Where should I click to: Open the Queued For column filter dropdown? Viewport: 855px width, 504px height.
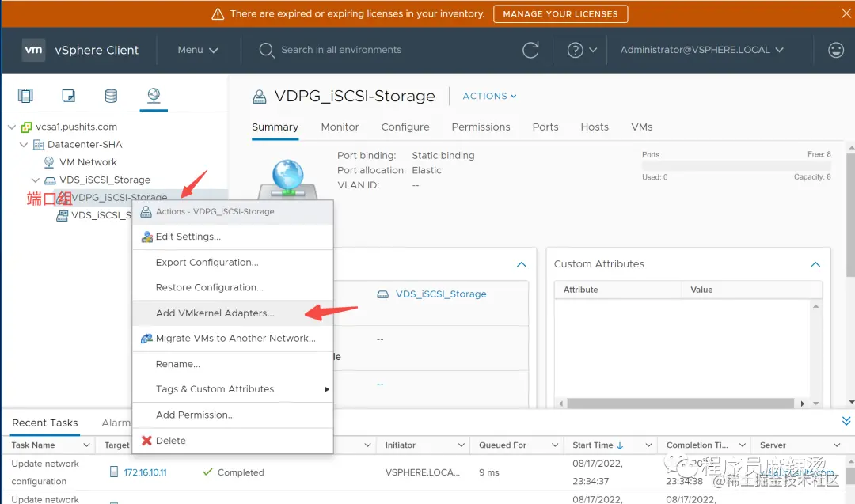554,445
